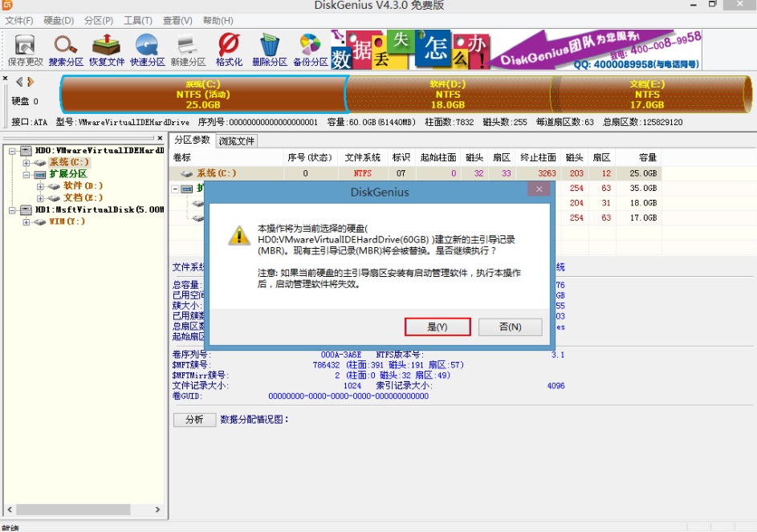This screenshot has height=532, width=757.
Task: Confirm MBR rebuild by clicking 是(Y)
Action: pyautogui.click(x=438, y=327)
